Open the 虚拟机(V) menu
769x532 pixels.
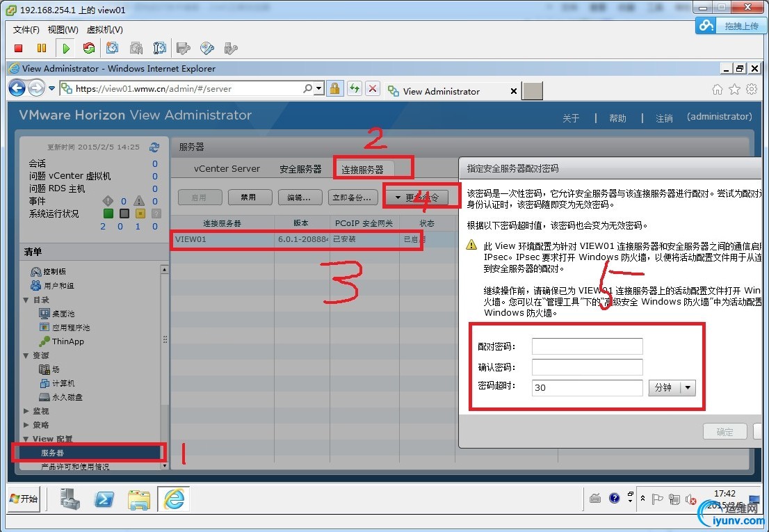point(104,29)
